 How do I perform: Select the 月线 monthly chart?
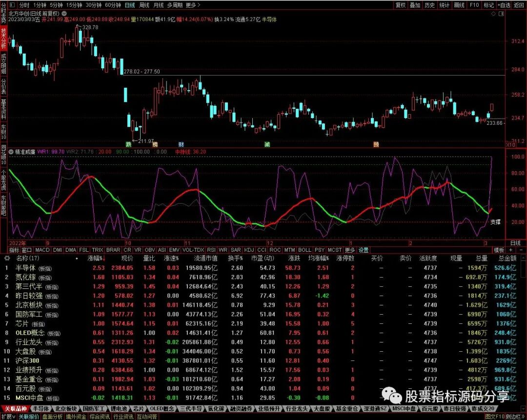point(159,5)
